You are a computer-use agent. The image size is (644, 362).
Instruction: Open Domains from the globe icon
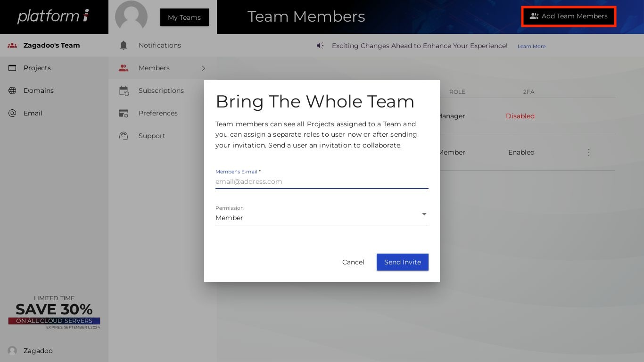click(x=12, y=90)
